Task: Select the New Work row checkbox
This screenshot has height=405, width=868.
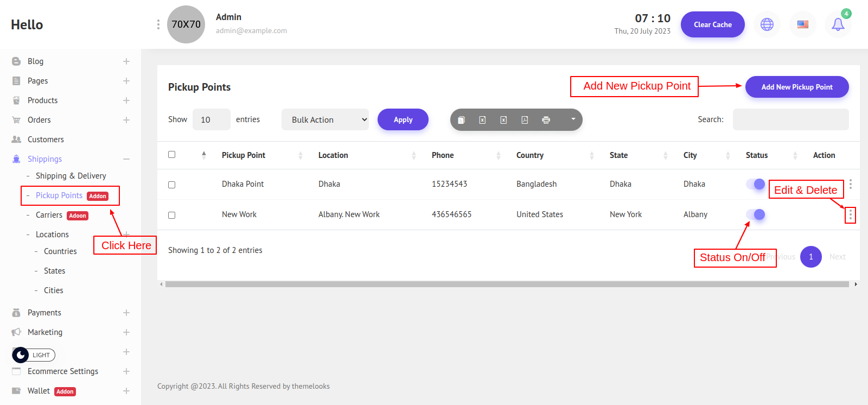Action: (172, 215)
